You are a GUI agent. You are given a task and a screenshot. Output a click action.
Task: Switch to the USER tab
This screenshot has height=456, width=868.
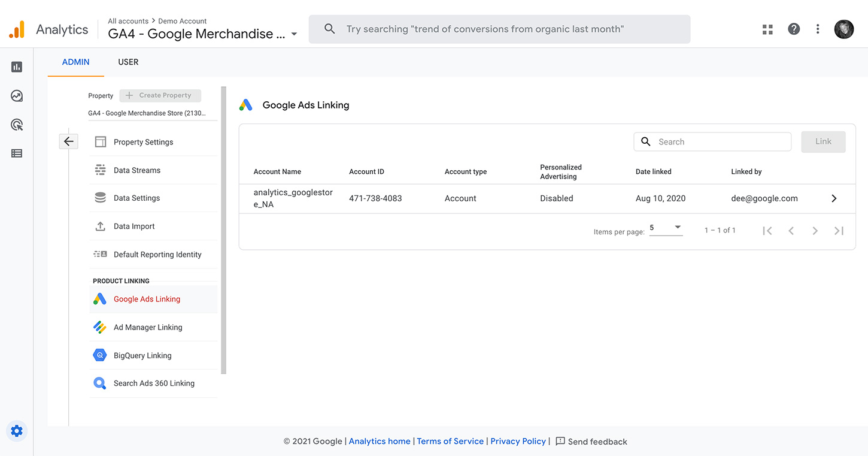click(128, 62)
